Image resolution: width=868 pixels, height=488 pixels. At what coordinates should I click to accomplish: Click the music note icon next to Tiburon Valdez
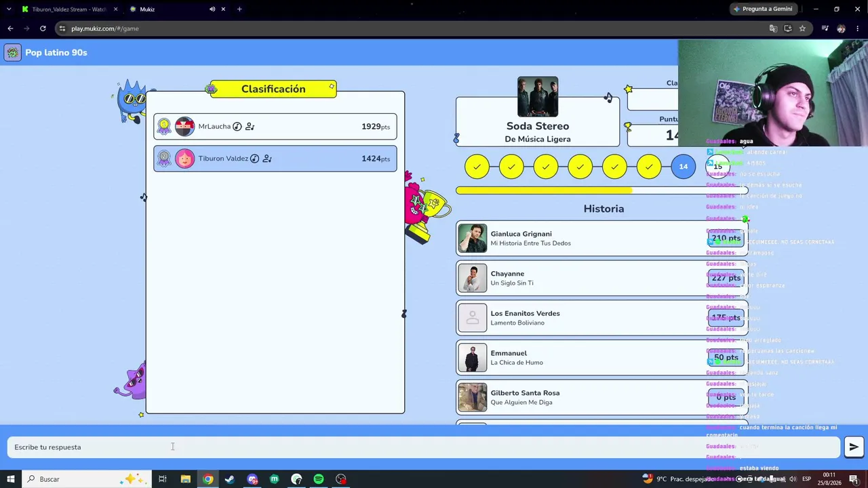tap(254, 159)
